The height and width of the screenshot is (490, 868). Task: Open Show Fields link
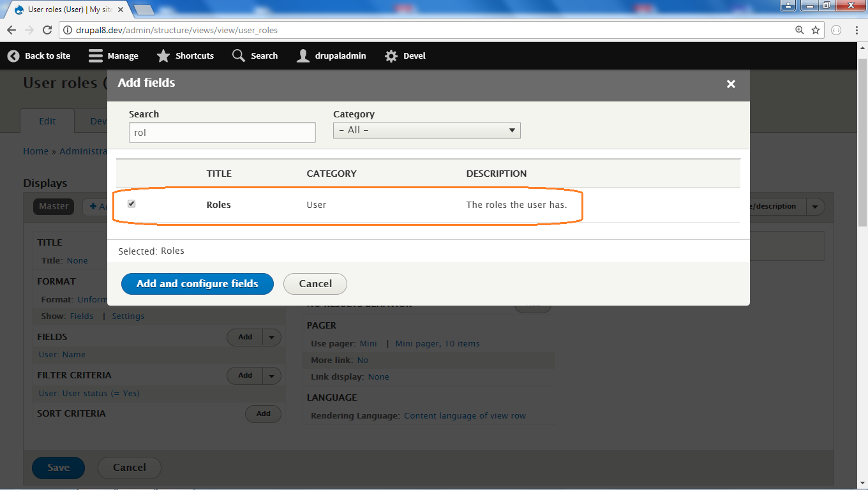[82, 316]
